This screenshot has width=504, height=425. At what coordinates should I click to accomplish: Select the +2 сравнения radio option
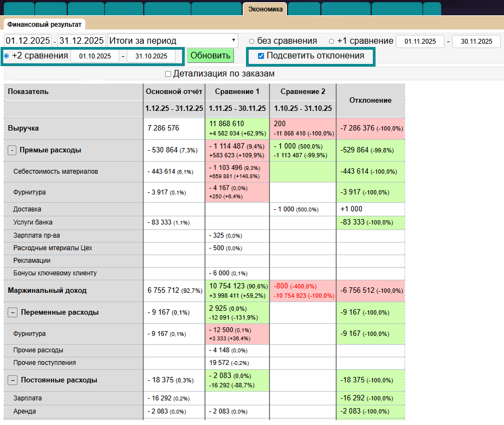coord(7,56)
